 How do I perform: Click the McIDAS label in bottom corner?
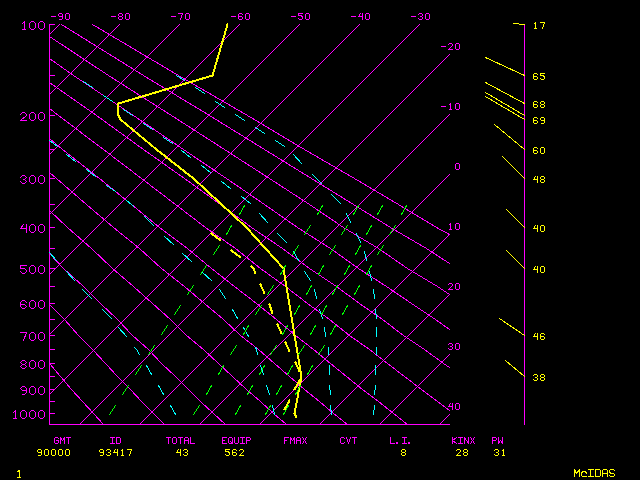[x=593, y=472]
